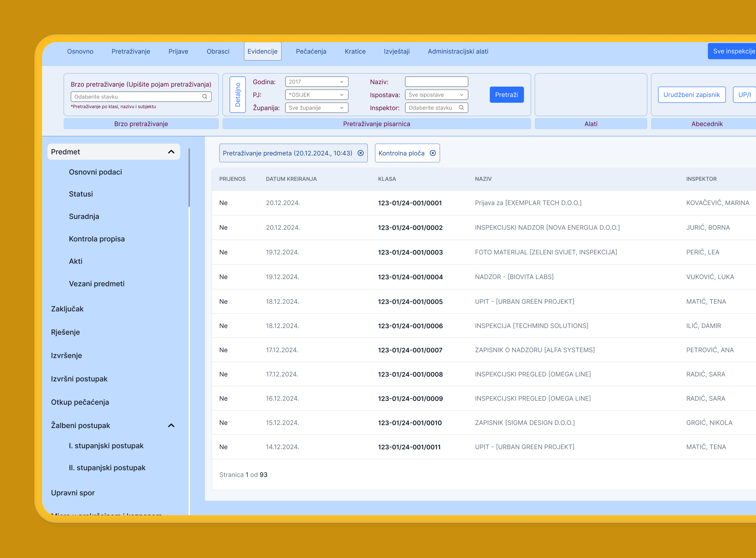Viewport: 756px width, 558px height.
Task: Collapse the Žalbeni postupak section
Action: 171,425
